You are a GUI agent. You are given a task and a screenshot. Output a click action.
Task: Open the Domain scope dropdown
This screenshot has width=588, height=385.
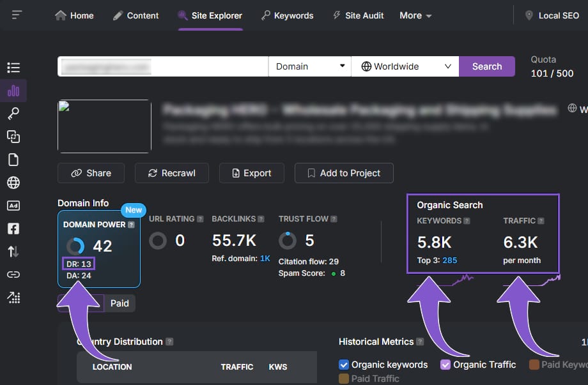click(310, 66)
